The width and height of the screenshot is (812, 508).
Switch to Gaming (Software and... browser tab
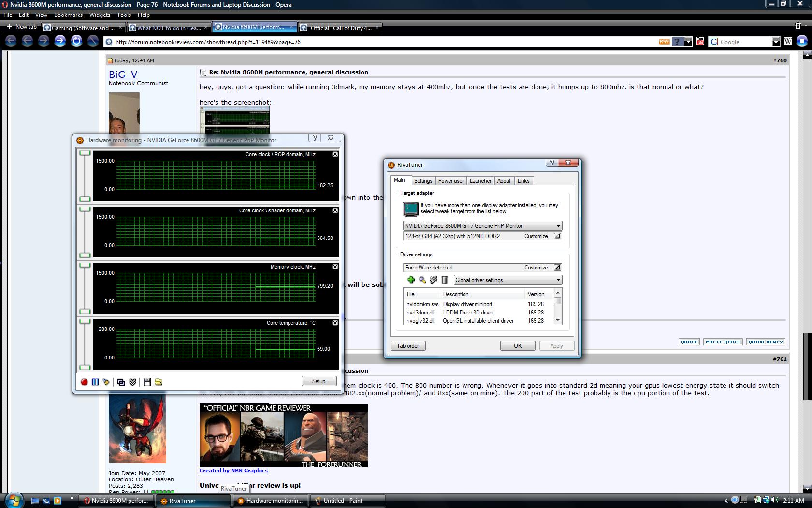83,28
